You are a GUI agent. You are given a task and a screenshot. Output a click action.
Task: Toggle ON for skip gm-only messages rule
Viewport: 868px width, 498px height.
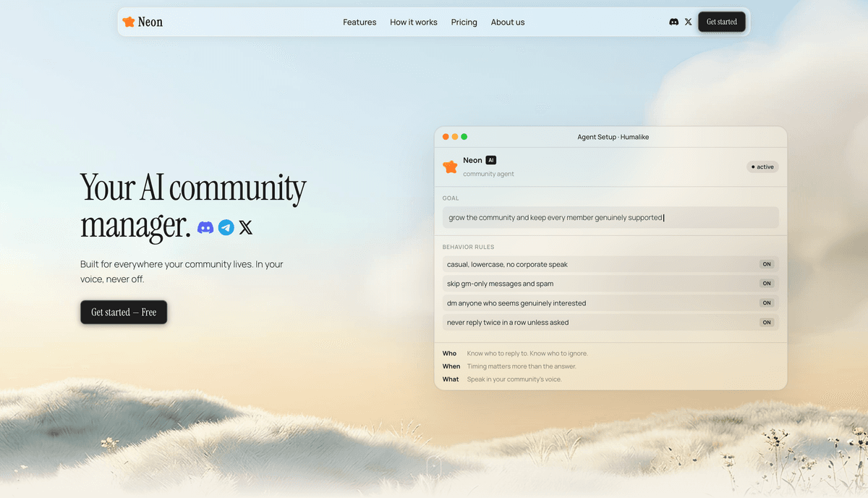click(767, 284)
